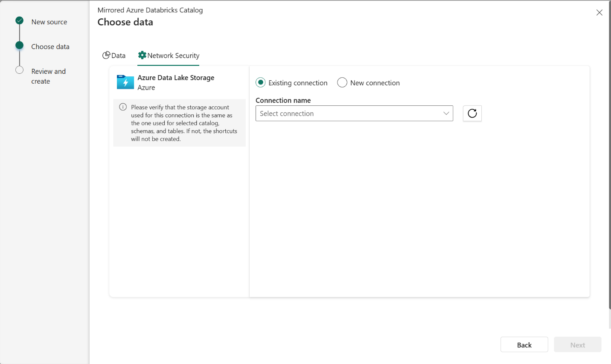Go Back to previous step
The height and width of the screenshot is (364, 611).
524,345
